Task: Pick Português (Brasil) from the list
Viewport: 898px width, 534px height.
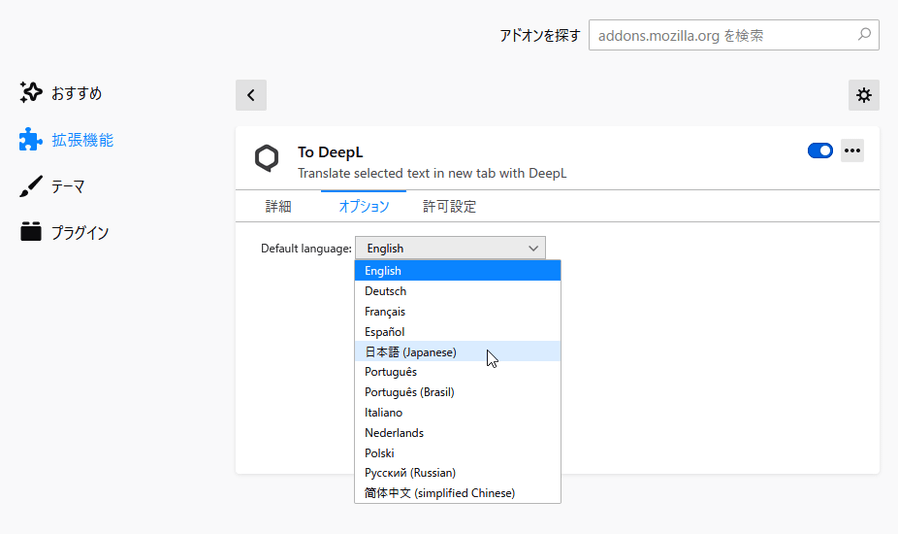Action: tap(458, 392)
